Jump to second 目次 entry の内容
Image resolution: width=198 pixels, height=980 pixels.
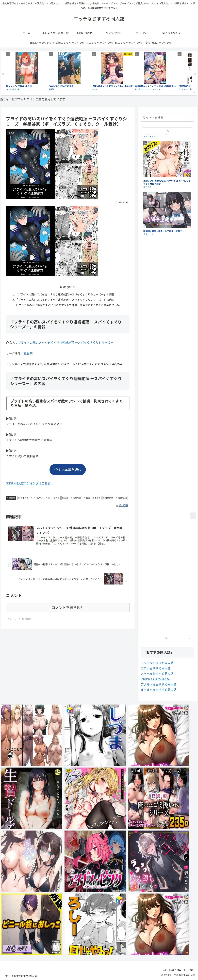65,300
